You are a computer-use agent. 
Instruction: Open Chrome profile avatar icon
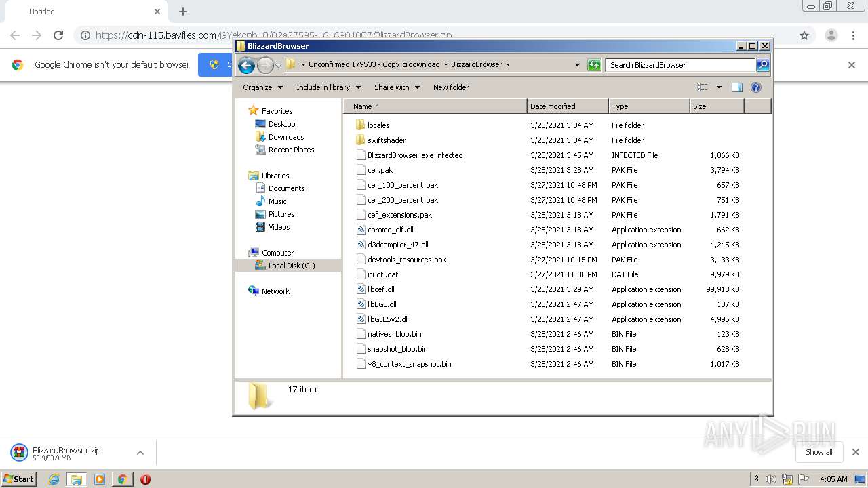click(x=831, y=35)
